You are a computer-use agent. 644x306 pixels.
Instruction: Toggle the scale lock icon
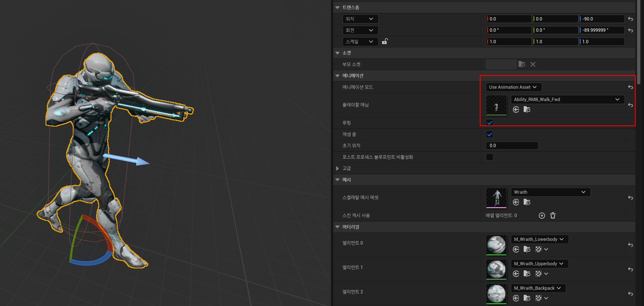coord(385,42)
